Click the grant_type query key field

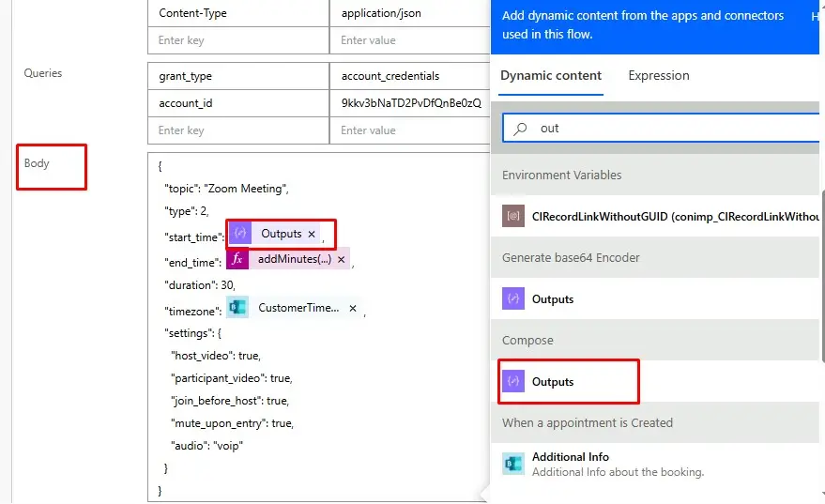(x=237, y=76)
